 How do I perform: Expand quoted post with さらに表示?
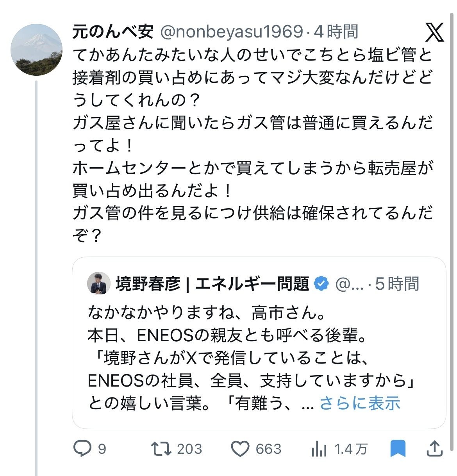click(360, 403)
